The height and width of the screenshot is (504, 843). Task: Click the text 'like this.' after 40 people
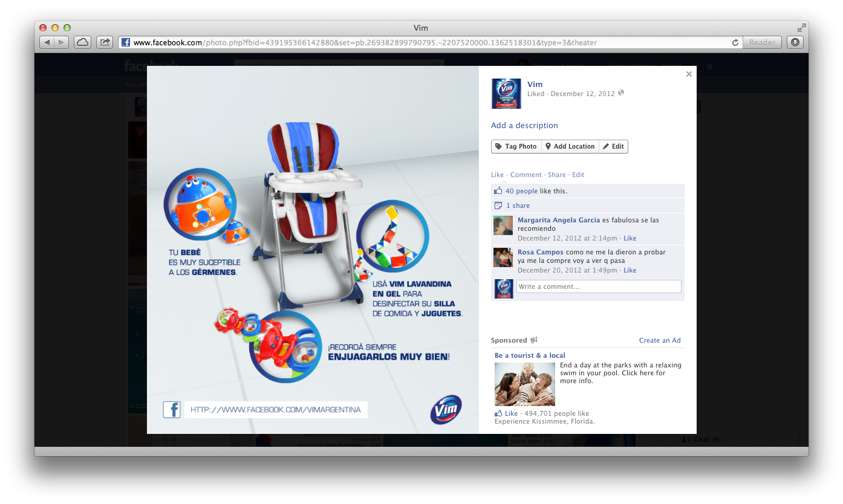[x=553, y=191]
